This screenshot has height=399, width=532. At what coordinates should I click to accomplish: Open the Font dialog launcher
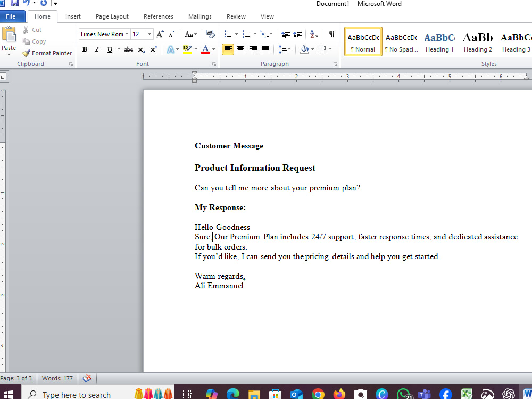point(214,64)
